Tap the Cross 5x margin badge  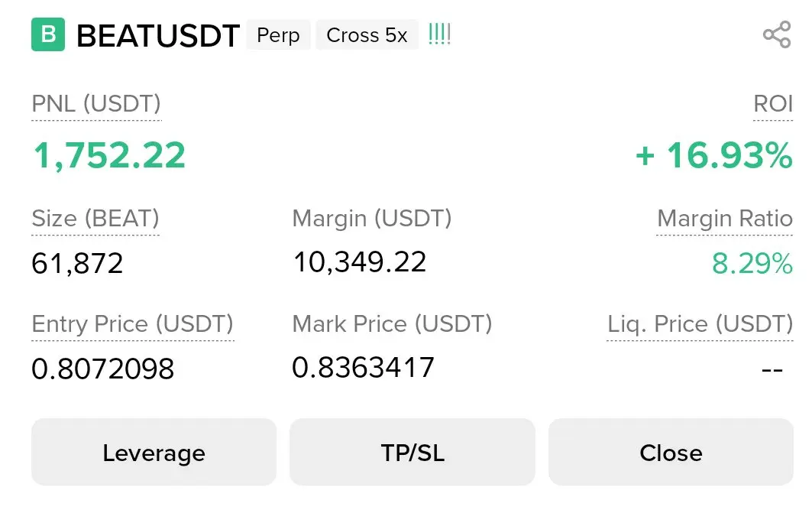(367, 35)
